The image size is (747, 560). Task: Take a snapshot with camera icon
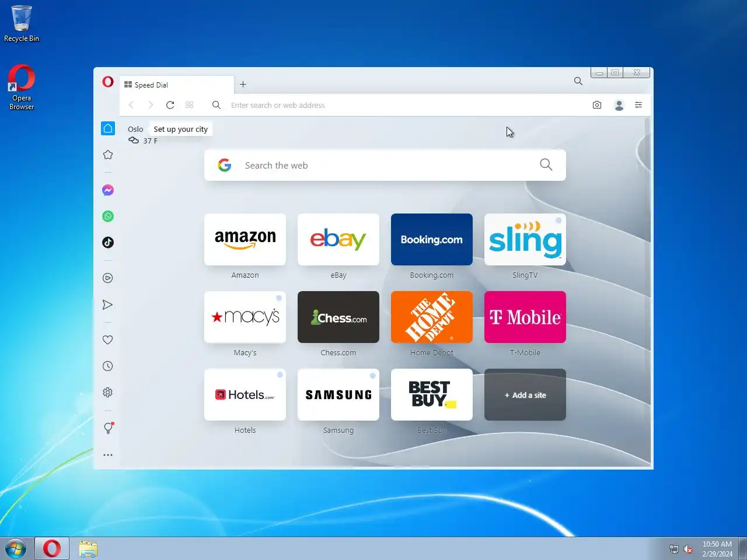[596, 105]
